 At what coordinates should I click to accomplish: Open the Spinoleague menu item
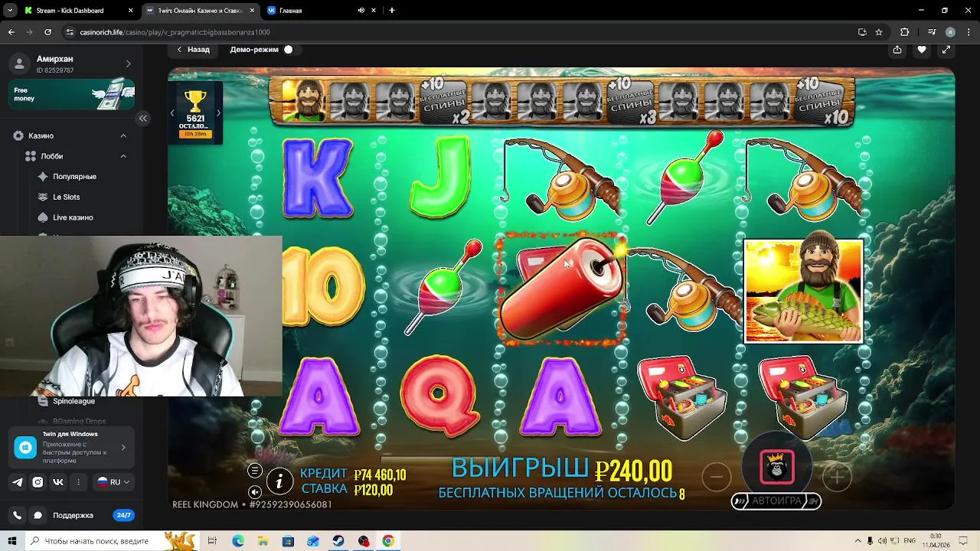(73, 401)
